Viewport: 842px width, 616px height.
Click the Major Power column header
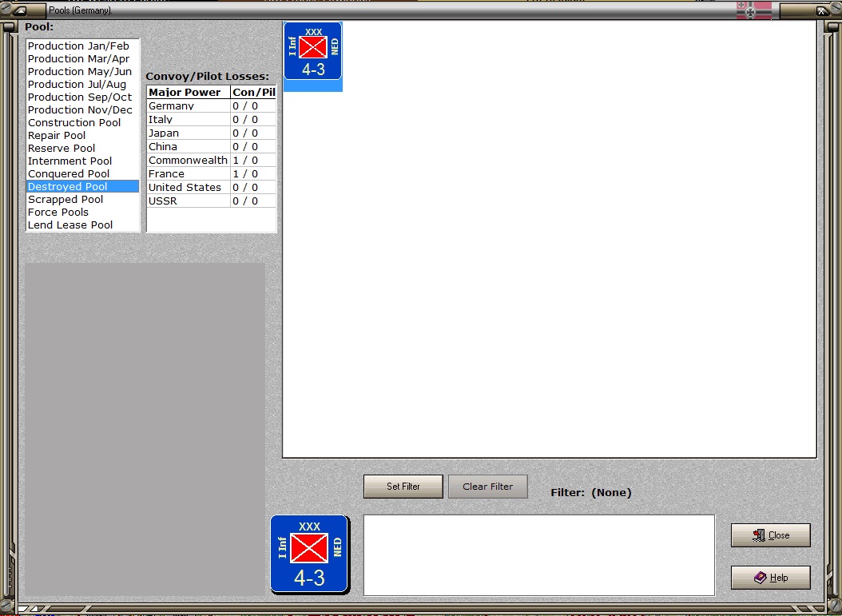point(189,93)
